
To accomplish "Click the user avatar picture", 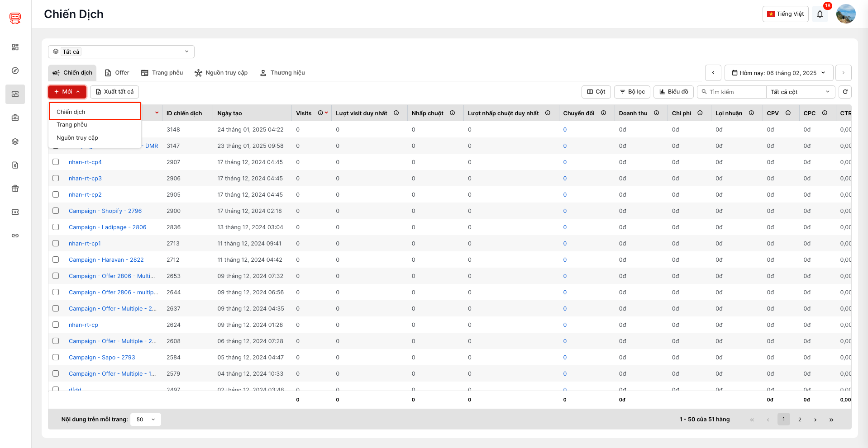I will point(845,14).
